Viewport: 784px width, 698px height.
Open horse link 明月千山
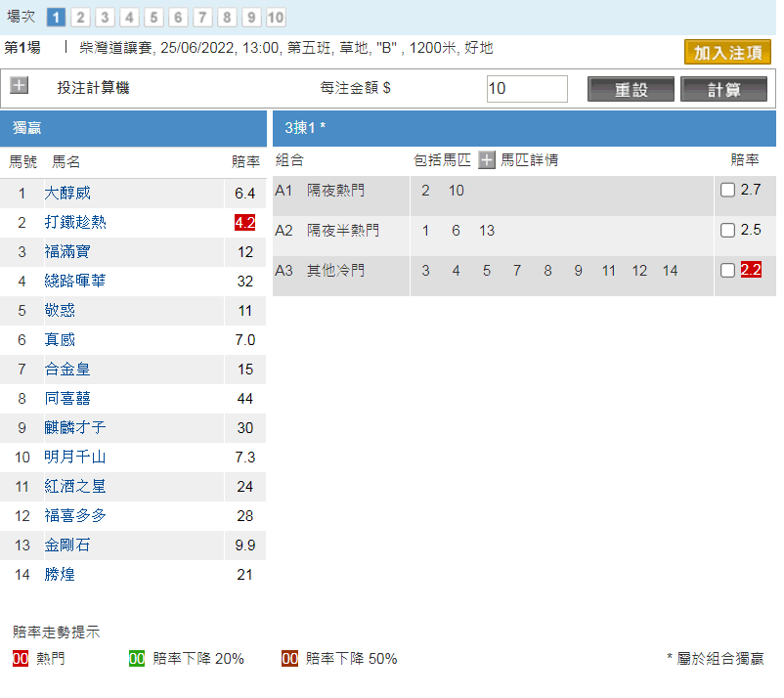[75, 458]
